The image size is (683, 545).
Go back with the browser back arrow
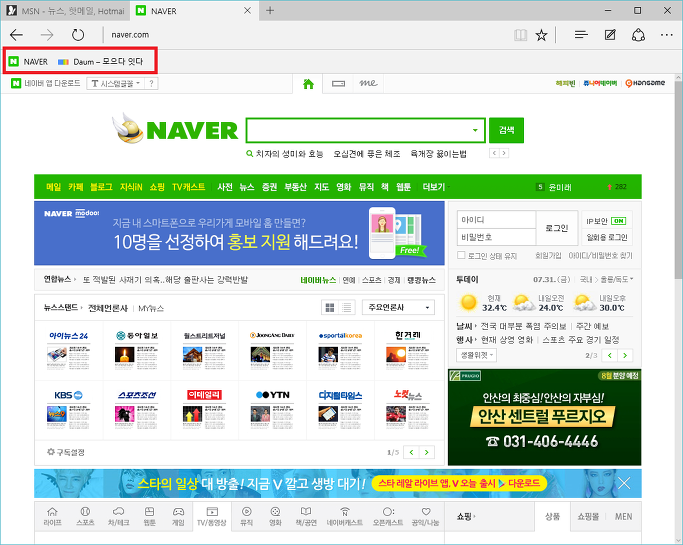tap(17, 35)
